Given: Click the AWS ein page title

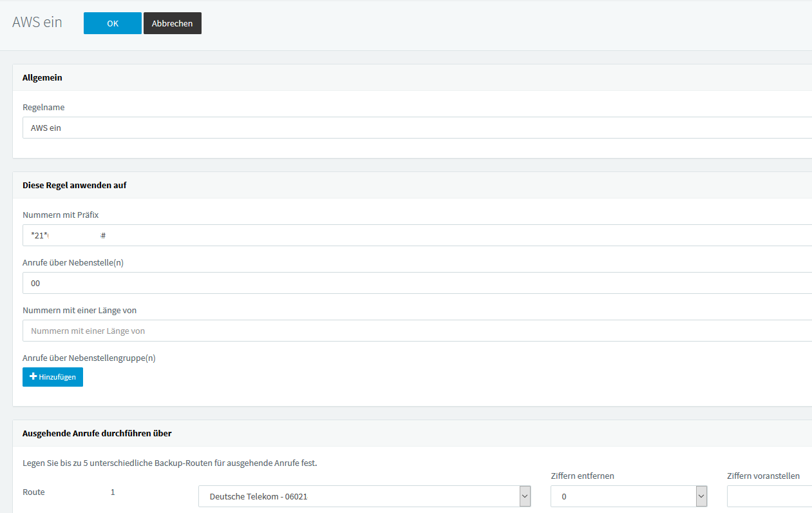Looking at the screenshot, I should click(x=37, y=22).
